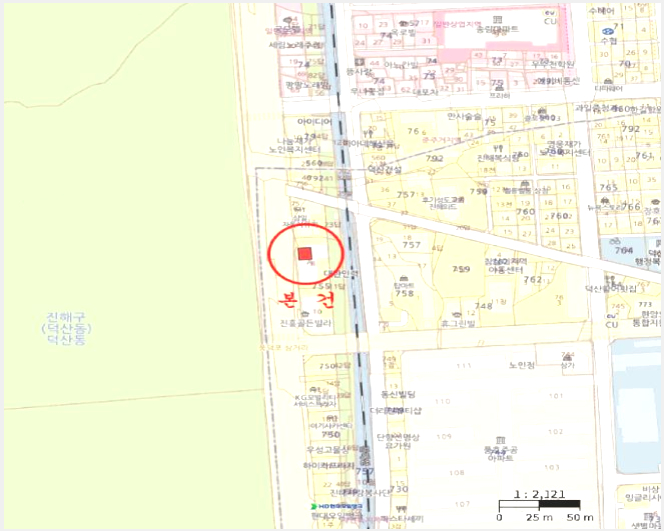Click apartment building number 101
This screenshot has width=664, height=531.
click(x=556, y=396)
